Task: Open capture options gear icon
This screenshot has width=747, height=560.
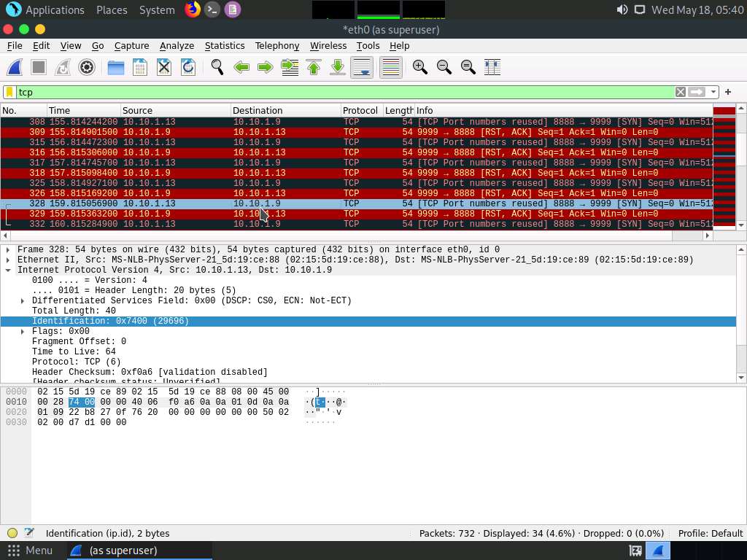Action: pos(87,67)
